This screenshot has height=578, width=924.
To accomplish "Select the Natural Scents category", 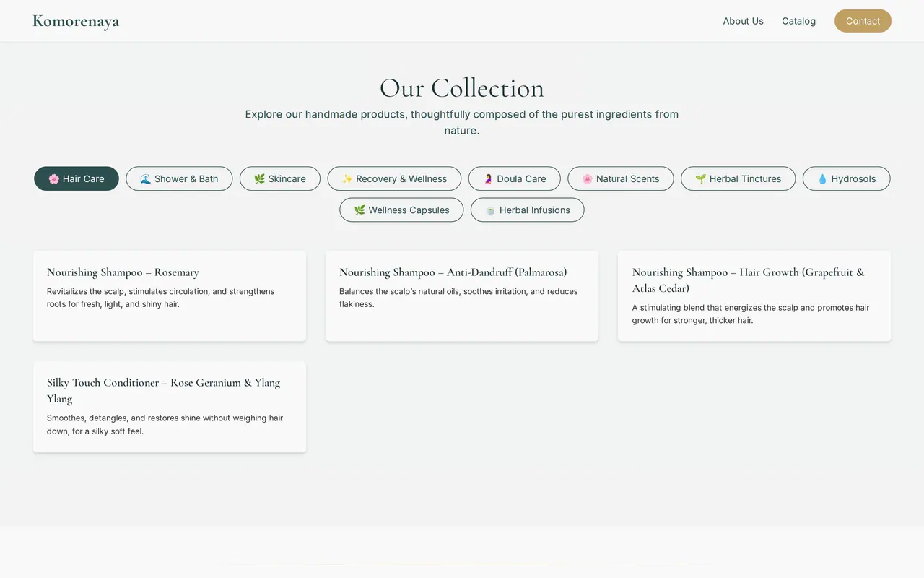I will (x=621, y=178).
